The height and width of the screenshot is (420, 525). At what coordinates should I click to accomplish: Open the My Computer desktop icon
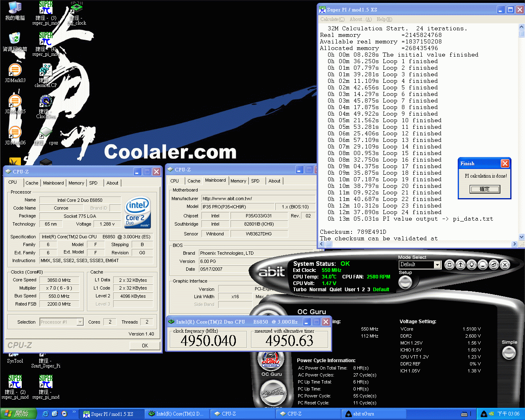15,11
